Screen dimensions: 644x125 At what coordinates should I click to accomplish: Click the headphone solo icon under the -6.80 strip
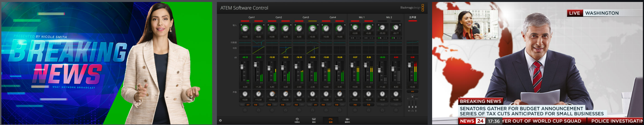point(272,110)
